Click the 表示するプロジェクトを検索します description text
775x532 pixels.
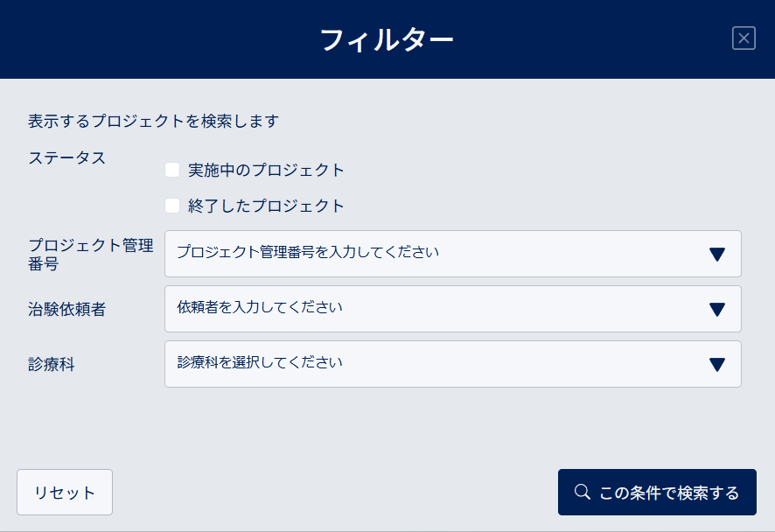[x=154, y=121]
